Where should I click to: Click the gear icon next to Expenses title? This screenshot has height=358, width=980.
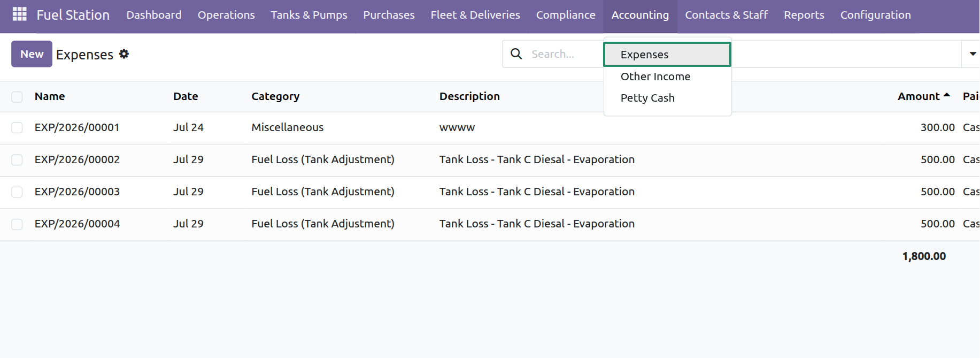click(x=124, y=54)
